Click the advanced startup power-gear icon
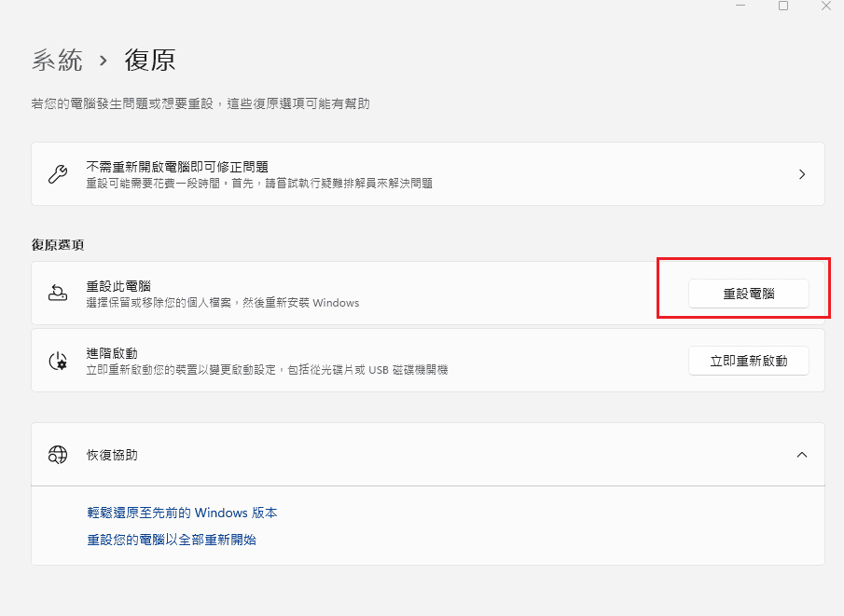844x616 pixels. point(58,361)
